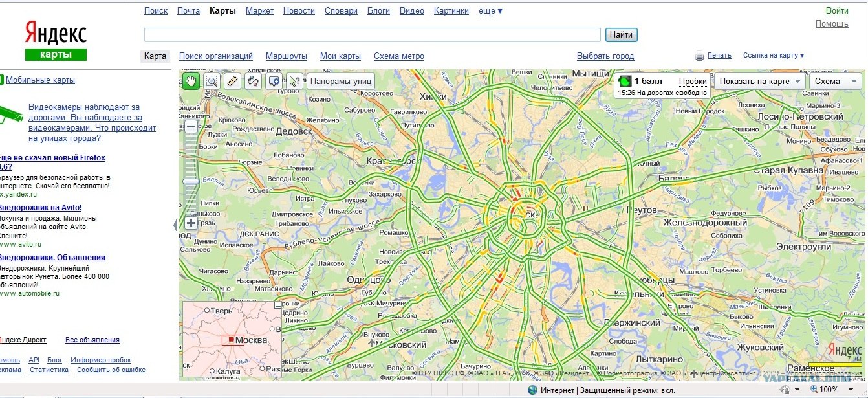Click the Сообщить об ошибке link
Viewport: 868px width, 398px height.
111,370
